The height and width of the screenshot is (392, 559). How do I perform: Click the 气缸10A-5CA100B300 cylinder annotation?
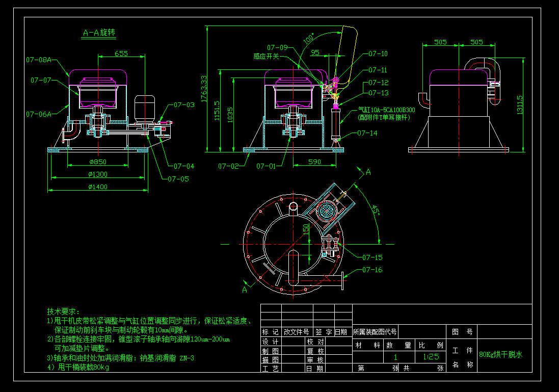click(x=387, y=110)
